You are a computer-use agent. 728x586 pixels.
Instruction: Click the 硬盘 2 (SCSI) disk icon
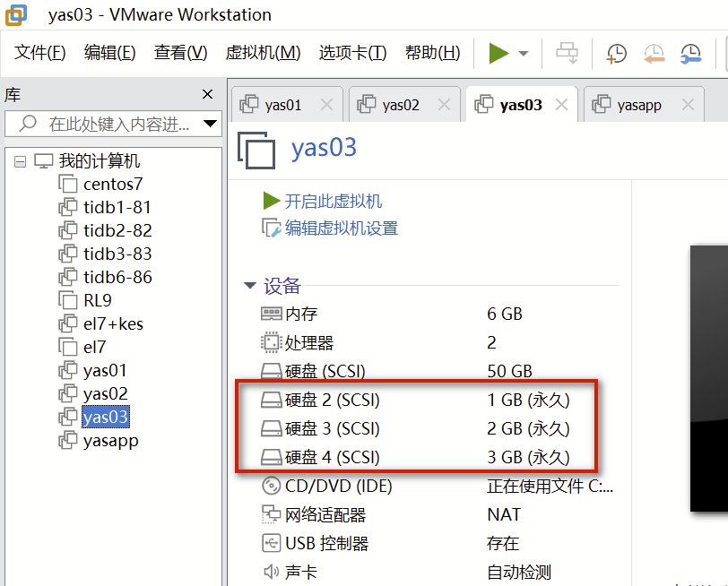click(x=271, y=400)
